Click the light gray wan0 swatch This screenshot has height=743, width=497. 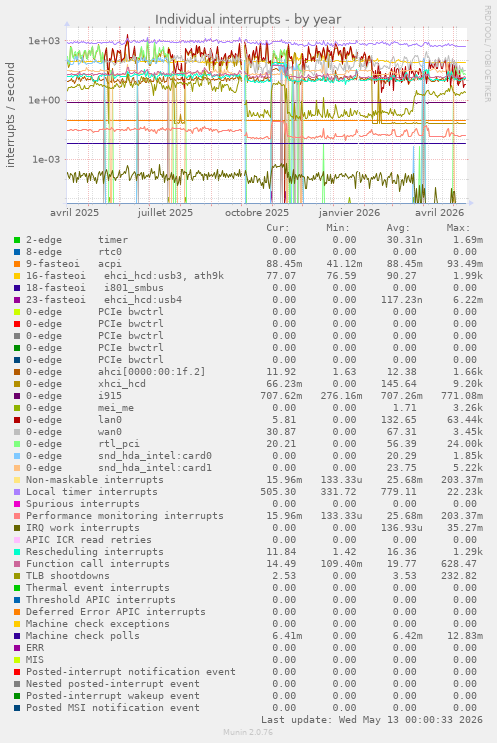[17, 432]
